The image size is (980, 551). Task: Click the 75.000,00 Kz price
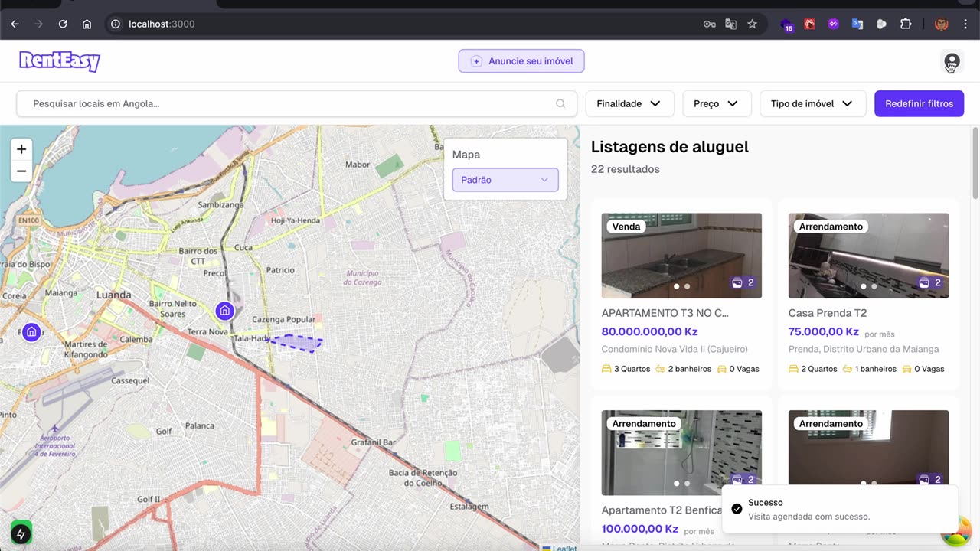coord(824,332)
